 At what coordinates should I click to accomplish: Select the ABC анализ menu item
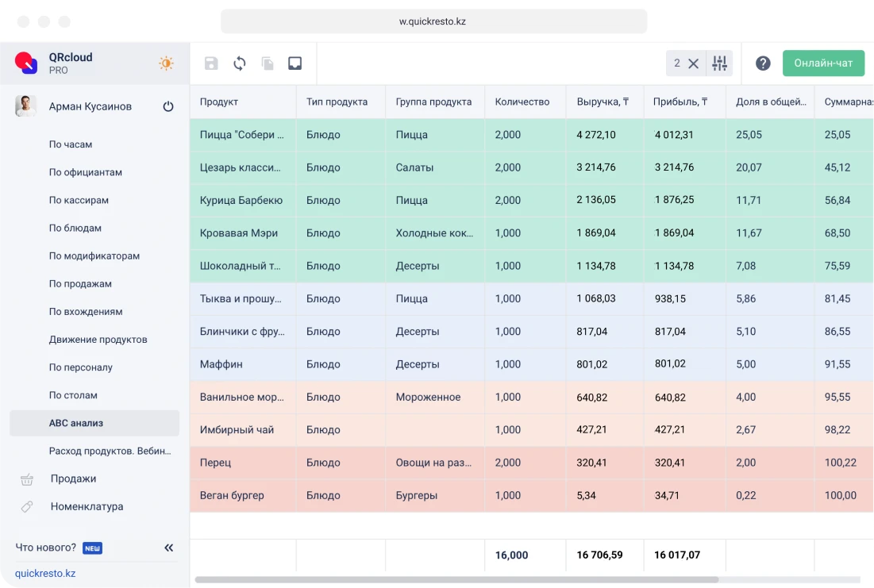tap(76, 423)
